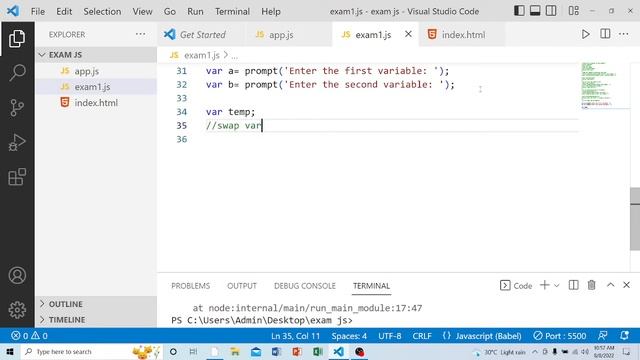Kill the terminal with the trash icon
Image resolution: width=640 pixels, height=360 pixels.
coord(591,285)
